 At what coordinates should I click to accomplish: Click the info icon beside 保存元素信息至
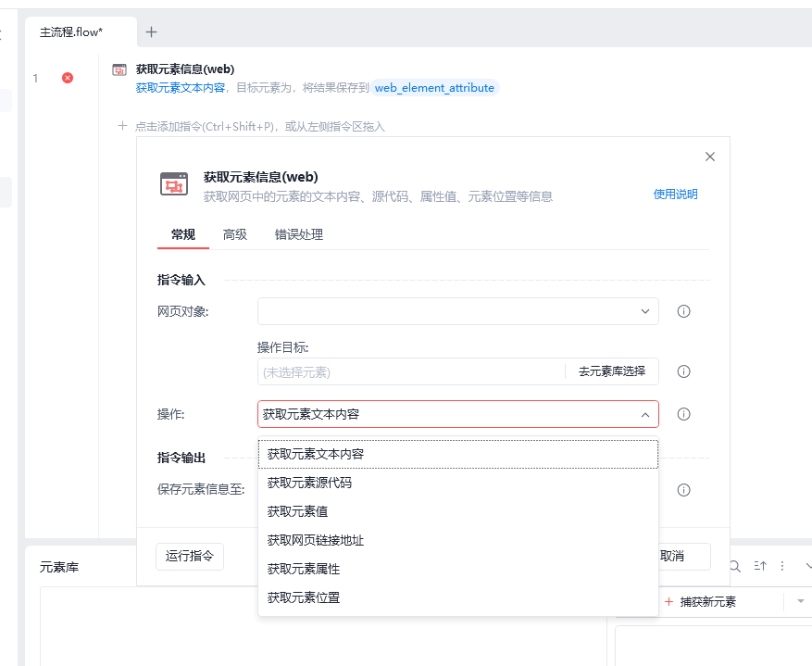[683, 490]
